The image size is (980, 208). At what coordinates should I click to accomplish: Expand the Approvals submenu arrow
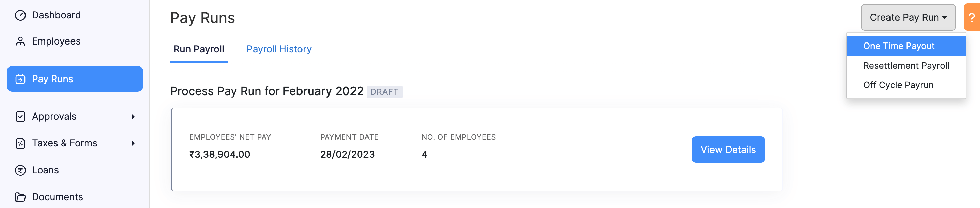pos(133,116)
